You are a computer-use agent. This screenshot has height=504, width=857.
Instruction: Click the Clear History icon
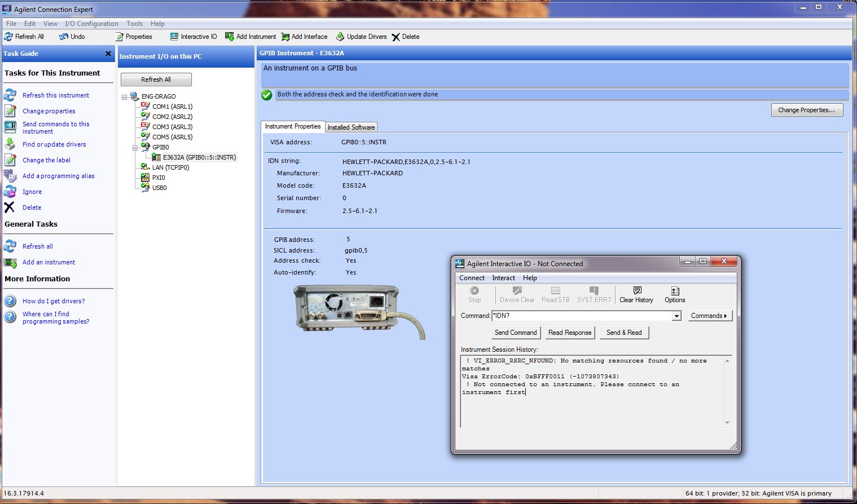pos(636,291)
